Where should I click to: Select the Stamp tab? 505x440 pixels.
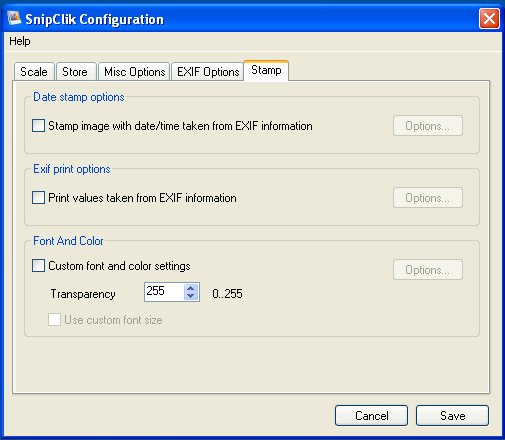266,70
